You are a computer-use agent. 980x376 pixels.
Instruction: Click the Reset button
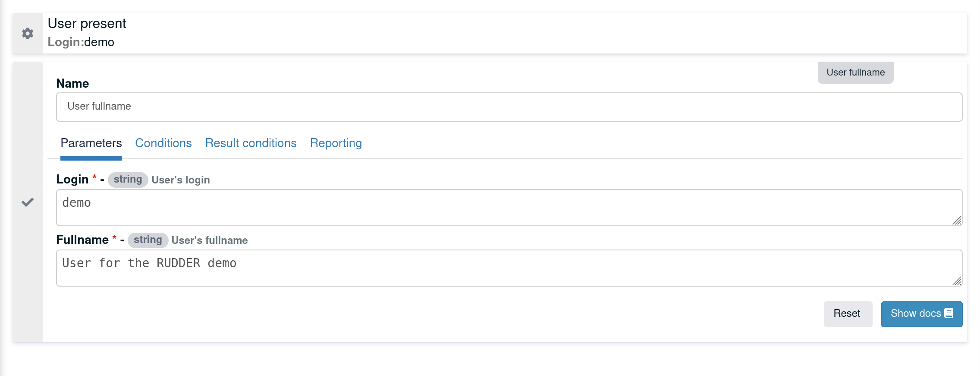point(847,313)
